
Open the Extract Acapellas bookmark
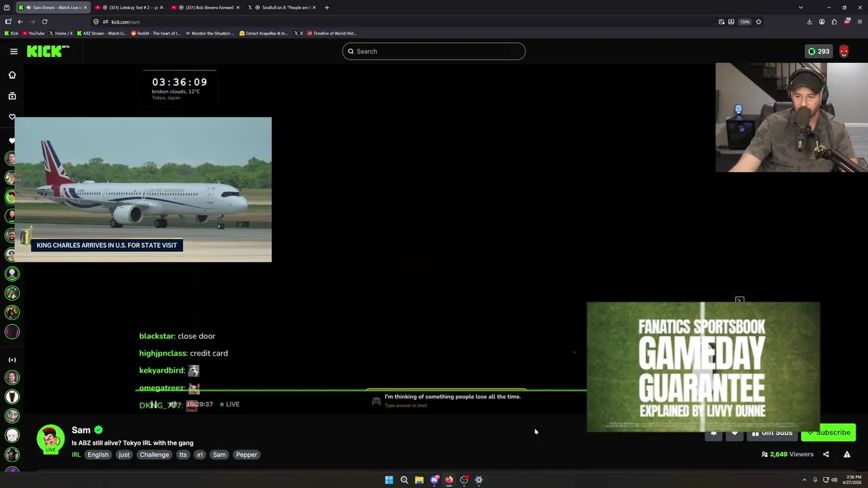click(x=264, y=33)
